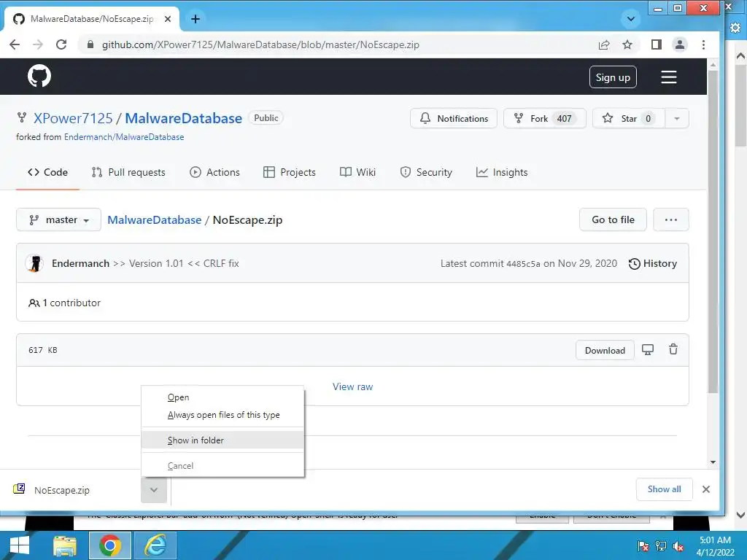Open the MalwareDatabase breadcrumb link
This screenshot has height=560, width=747.
coord(155,220)
